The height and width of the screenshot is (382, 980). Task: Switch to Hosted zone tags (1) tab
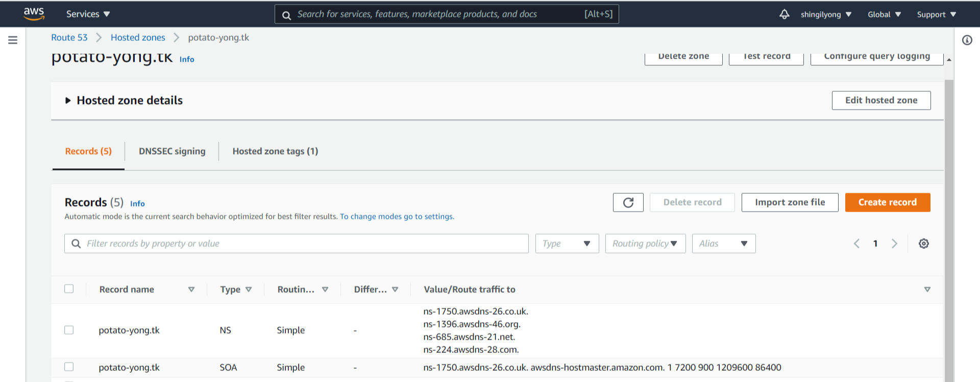275,151
